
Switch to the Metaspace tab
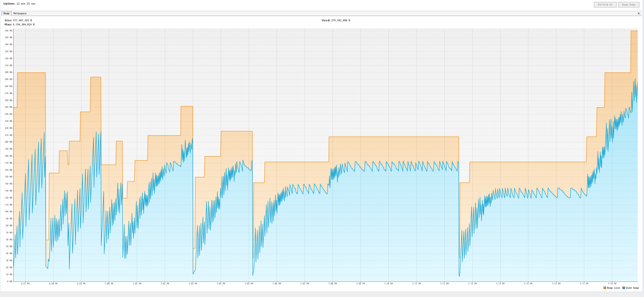pos(20,14)
